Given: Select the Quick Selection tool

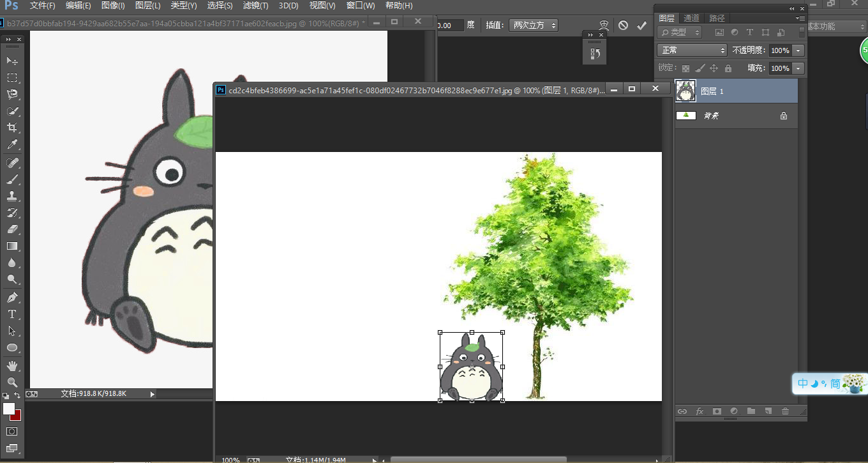Looking at the screenshot, I should (x=12, y=111).
